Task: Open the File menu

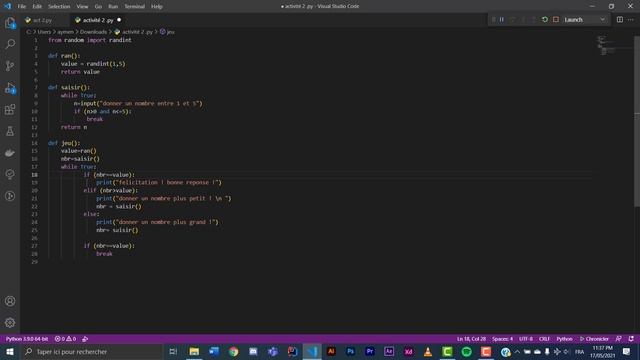Action: click(x=22, y=7)
